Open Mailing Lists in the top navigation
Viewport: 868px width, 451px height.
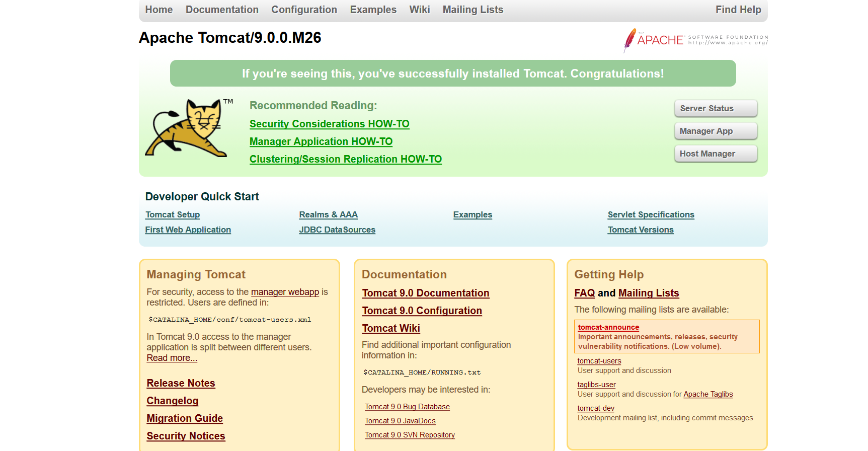[473, 10]
